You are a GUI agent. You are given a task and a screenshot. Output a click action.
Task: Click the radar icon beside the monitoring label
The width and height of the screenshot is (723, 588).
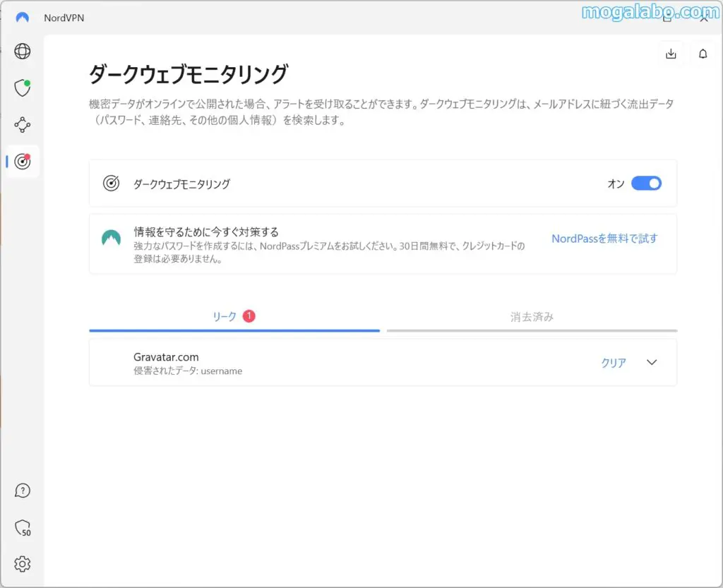point(111,184)
